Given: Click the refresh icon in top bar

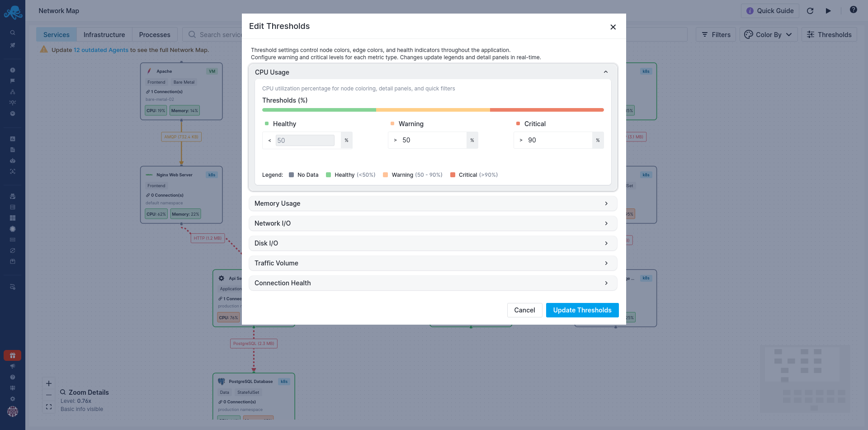Looking at the screenshot, I should (x=810, y=11).
